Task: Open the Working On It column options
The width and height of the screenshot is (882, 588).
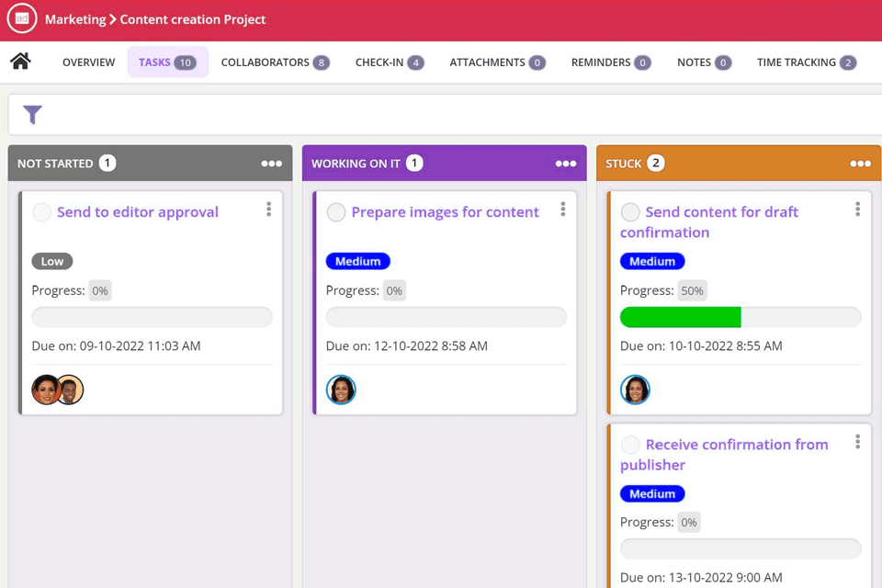Action: (565, 164)
